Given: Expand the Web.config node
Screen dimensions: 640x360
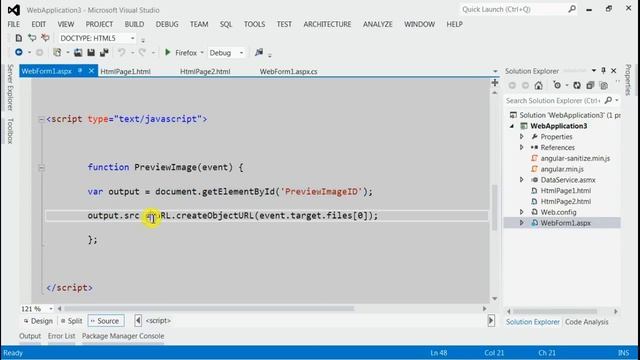Looking at the screenshot, I should [x=522, y=212].
